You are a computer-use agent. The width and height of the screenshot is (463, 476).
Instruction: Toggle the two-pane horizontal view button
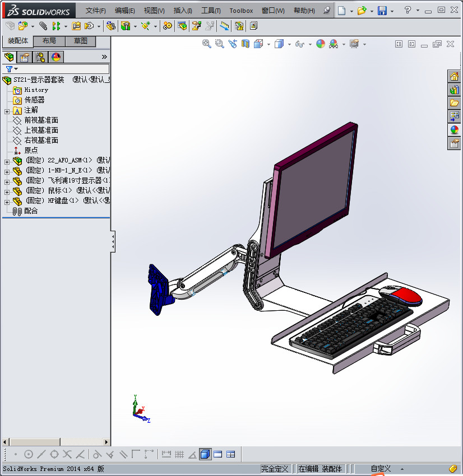click(x=218, y=454)
